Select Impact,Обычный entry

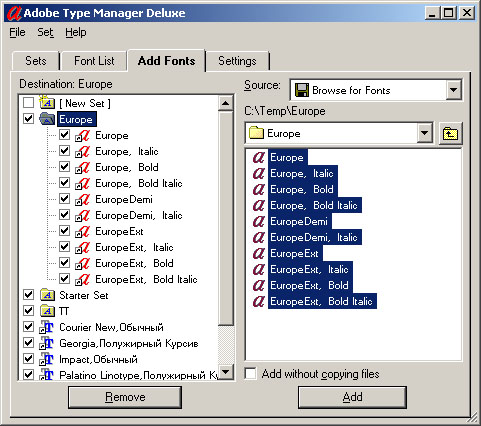[x=98, y=359]
